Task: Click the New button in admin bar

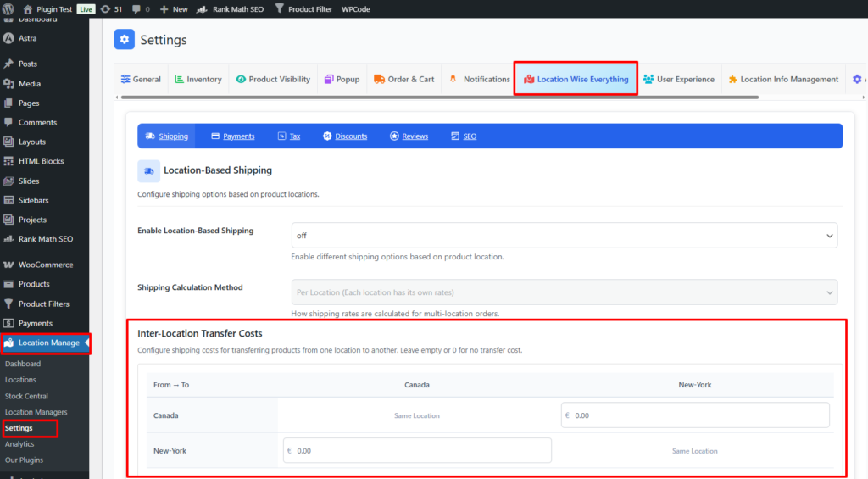Action: tap(174, 9)
